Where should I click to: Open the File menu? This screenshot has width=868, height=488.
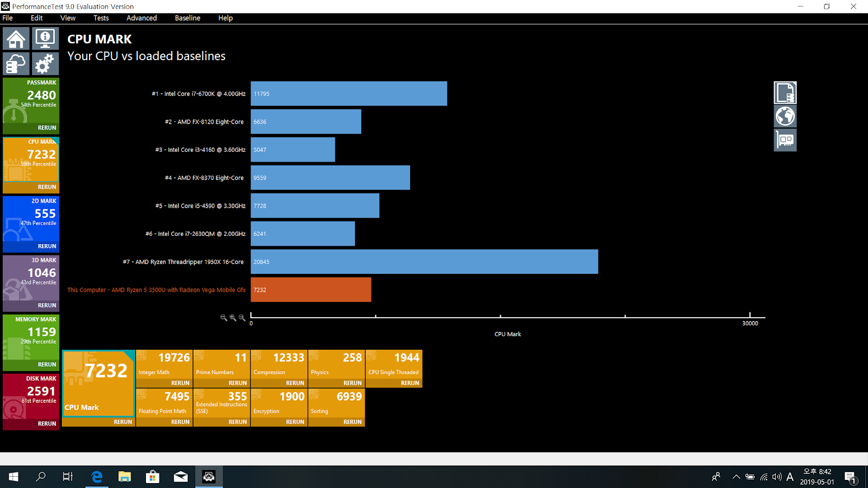click(8, 18)
